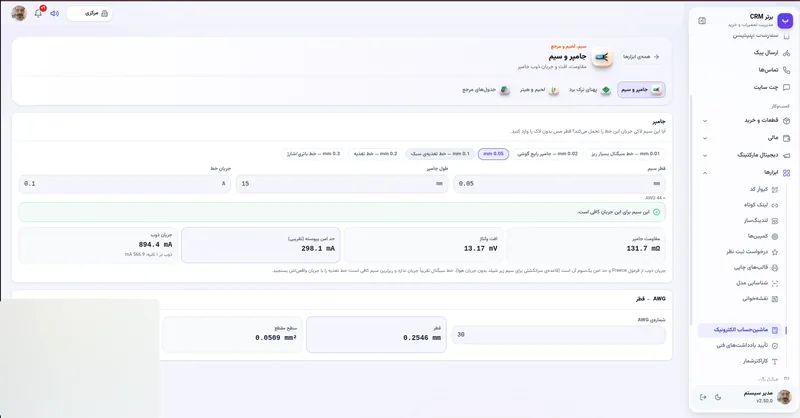Click the قطر سیم wire diameter field
The width and height of the screenshot is (800, 418).
pos(559,184)
